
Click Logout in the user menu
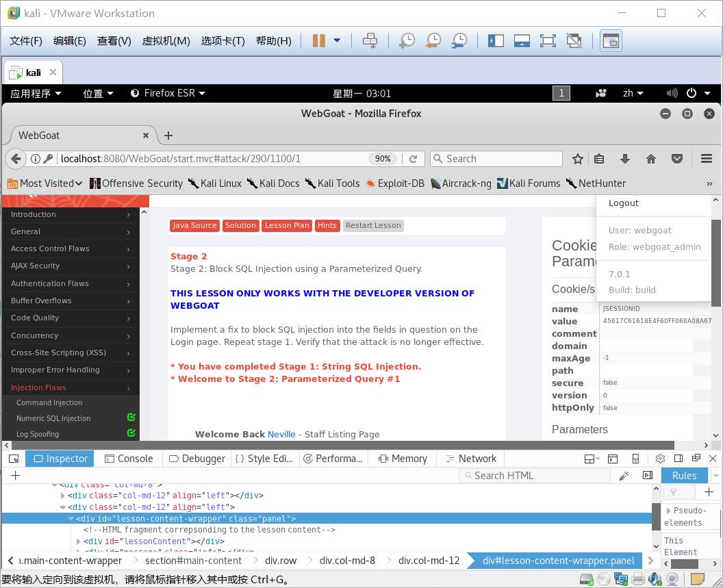(624, 203)
